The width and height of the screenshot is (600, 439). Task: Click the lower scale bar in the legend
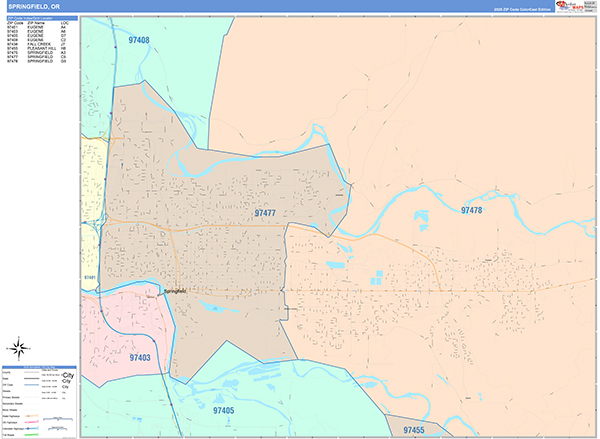58,428
